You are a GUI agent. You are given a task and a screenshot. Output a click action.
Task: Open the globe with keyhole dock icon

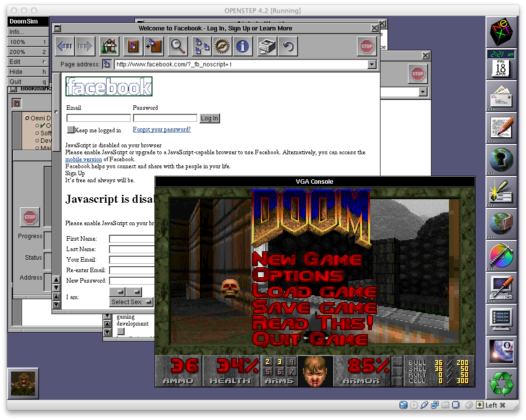pyautogui.click(x=501, y=160)
